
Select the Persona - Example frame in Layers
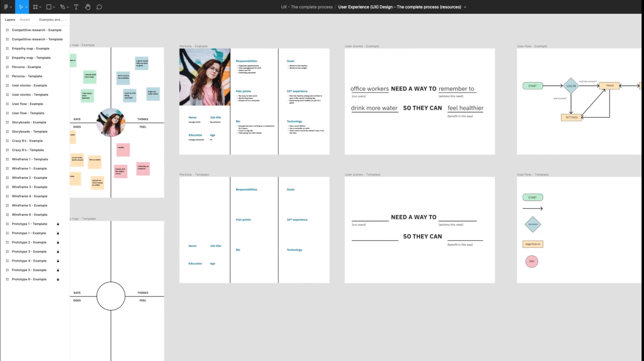(26, 67)
